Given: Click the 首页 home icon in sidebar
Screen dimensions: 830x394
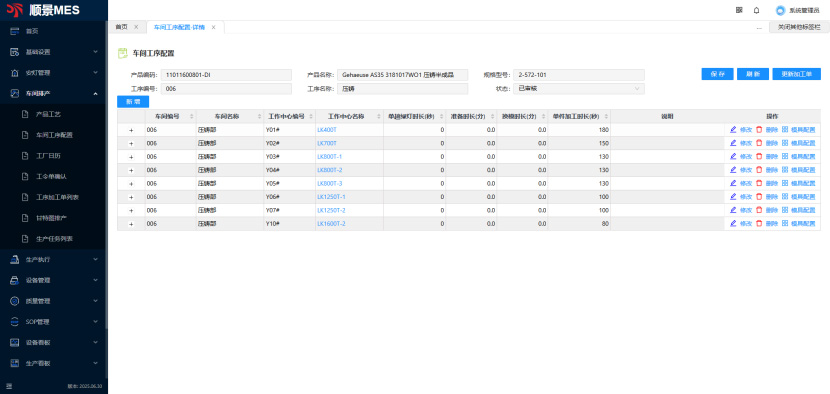Looking at the screenshot, I should (x=15, y=31).
